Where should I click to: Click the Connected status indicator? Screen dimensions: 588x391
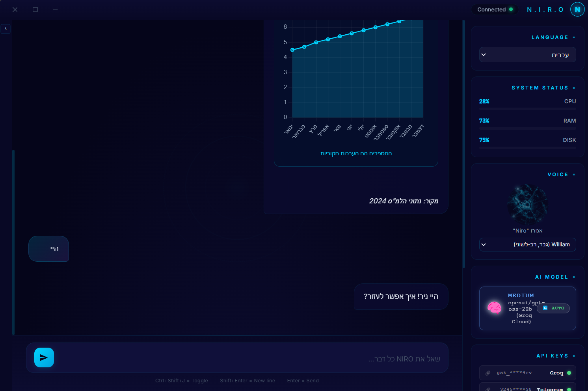[x=495, y=9]
